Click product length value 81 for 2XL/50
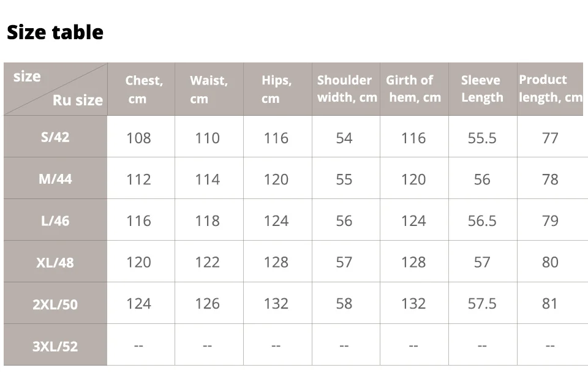588x376 pixels. click(x=550, y=304)
